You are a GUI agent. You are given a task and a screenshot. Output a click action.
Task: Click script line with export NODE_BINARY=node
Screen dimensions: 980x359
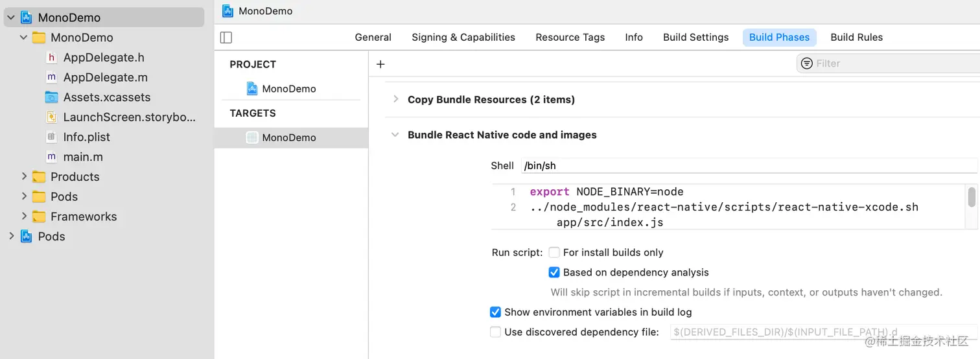coord(607,192)
